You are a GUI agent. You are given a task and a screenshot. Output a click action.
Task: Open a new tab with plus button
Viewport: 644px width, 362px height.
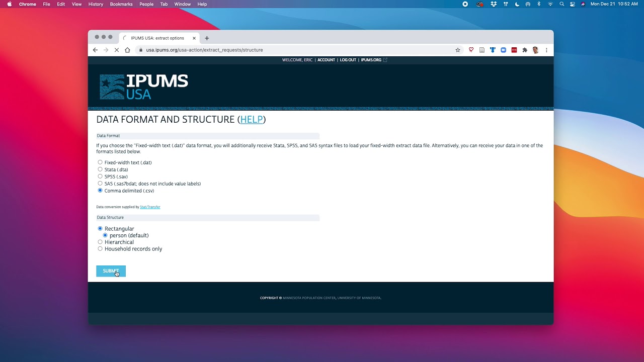tap(207, 38)
